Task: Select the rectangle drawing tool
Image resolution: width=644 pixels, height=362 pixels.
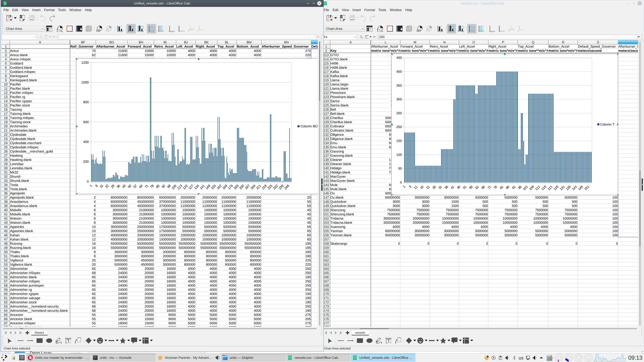Action: pos(39,341)
